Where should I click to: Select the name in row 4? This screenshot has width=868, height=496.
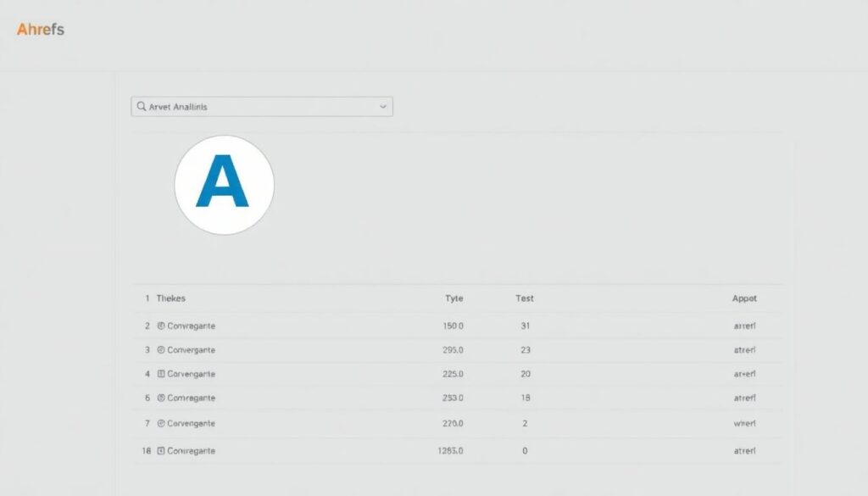191,374
